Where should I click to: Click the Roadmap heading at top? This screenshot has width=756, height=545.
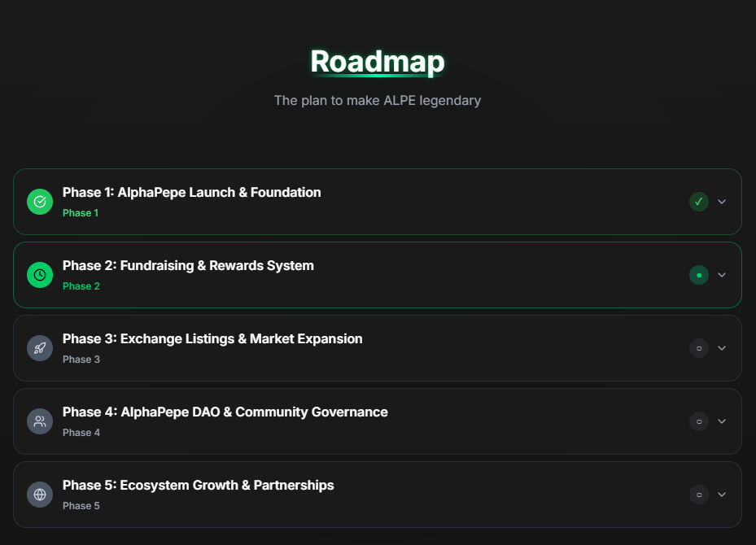click(x=378, y=62)
